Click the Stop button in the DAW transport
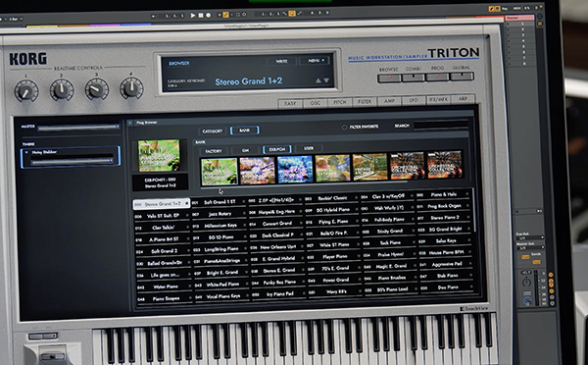 (x=201, y=16)
